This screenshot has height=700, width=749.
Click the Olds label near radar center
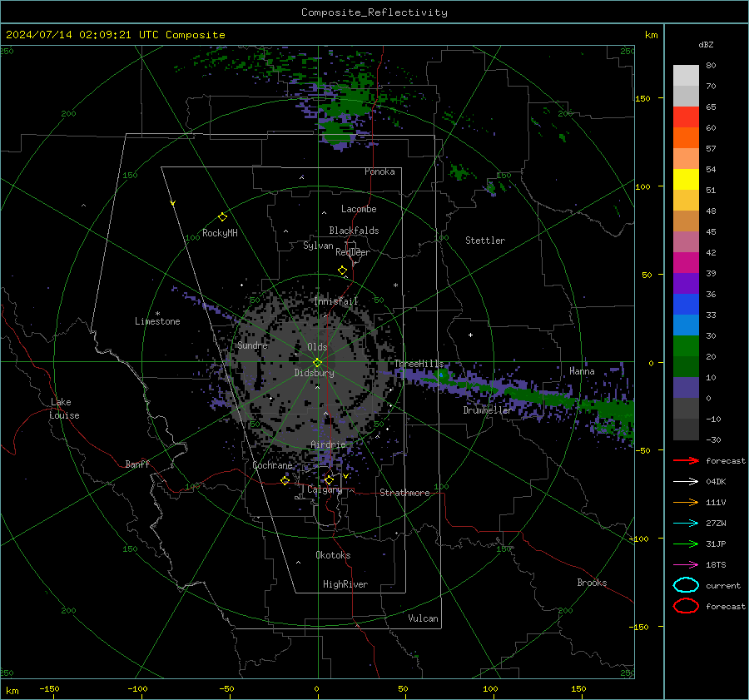317,347
